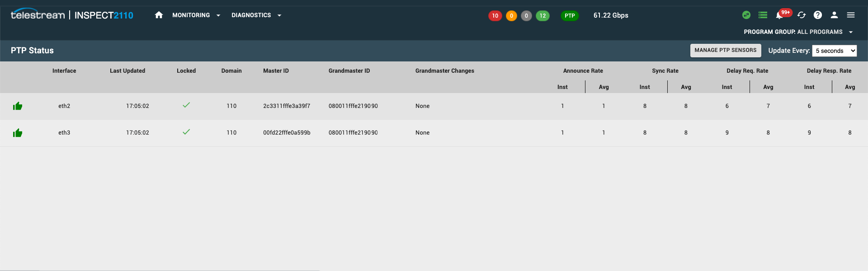
Task: Click the PTP Status page title
Action: point(32,51)
